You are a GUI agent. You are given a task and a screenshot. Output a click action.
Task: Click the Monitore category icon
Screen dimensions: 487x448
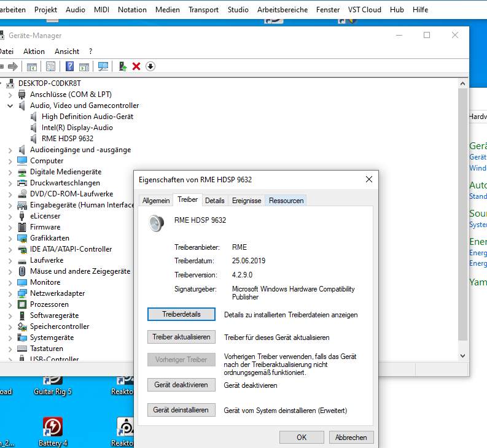(22, 282)
